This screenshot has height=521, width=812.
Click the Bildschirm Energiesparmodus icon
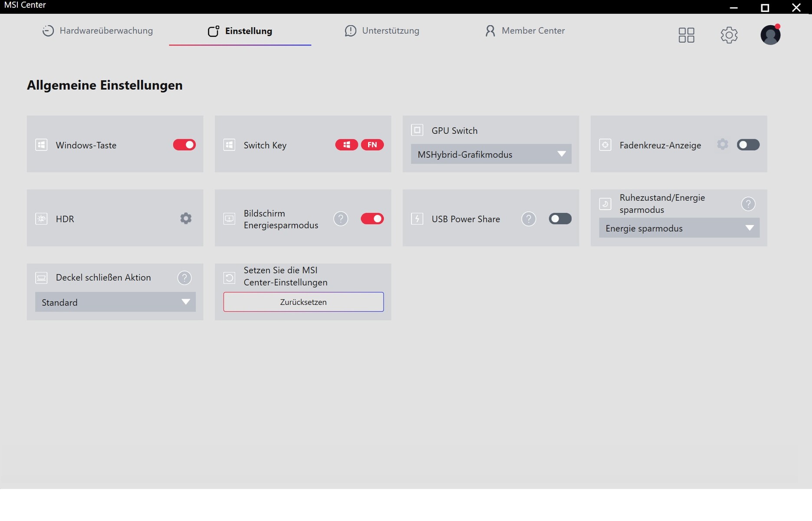pyautogui.click(x=229, y=218)
